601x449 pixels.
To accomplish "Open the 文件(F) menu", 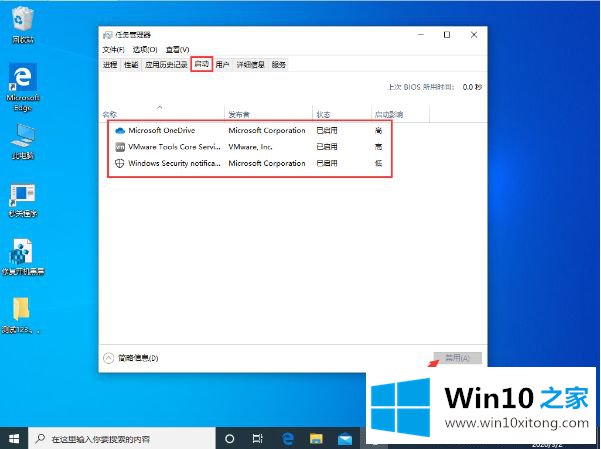I will (x=113, y=49).
